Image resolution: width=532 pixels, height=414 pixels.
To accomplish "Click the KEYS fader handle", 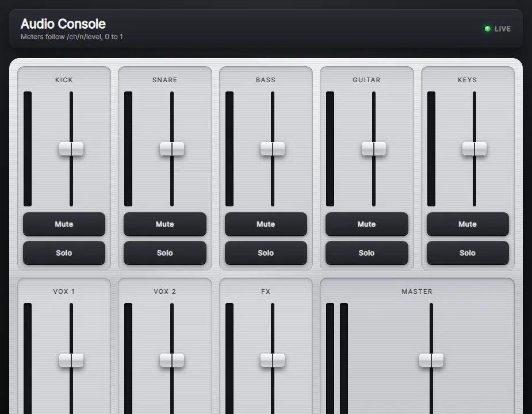I will tap(474, 148).
